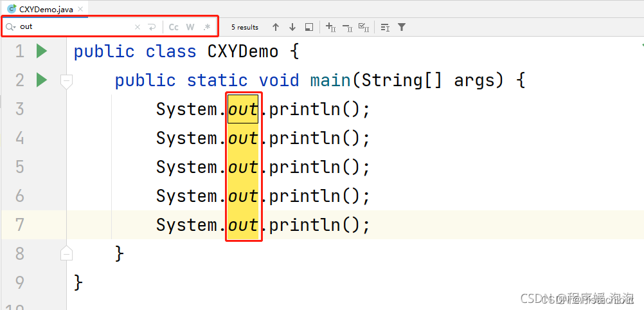Click the new line icon in search field
Screen dimensions: 644x310
(152, 27)
